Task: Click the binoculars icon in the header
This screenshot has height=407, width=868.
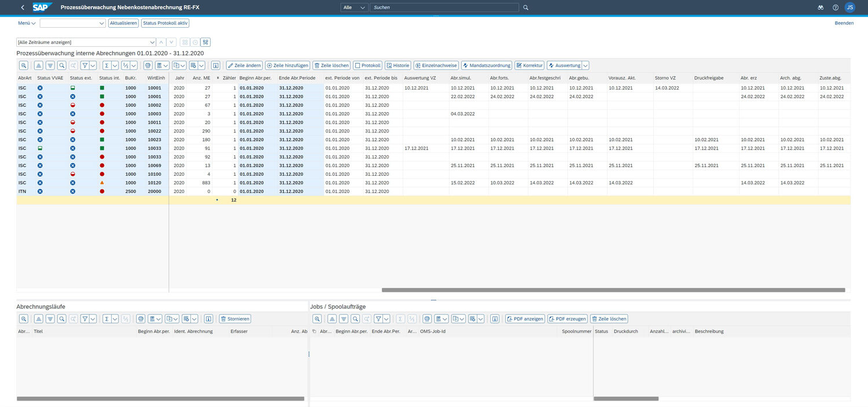Action: tap(820, 8)
